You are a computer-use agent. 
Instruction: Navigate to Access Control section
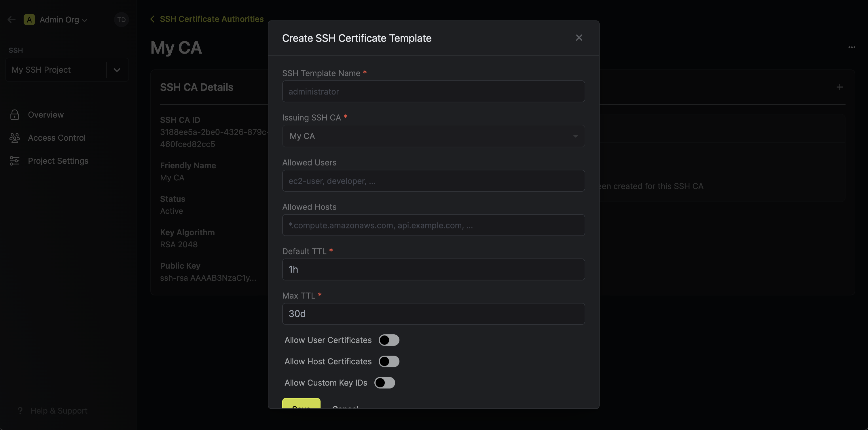[x=56, y=138]
